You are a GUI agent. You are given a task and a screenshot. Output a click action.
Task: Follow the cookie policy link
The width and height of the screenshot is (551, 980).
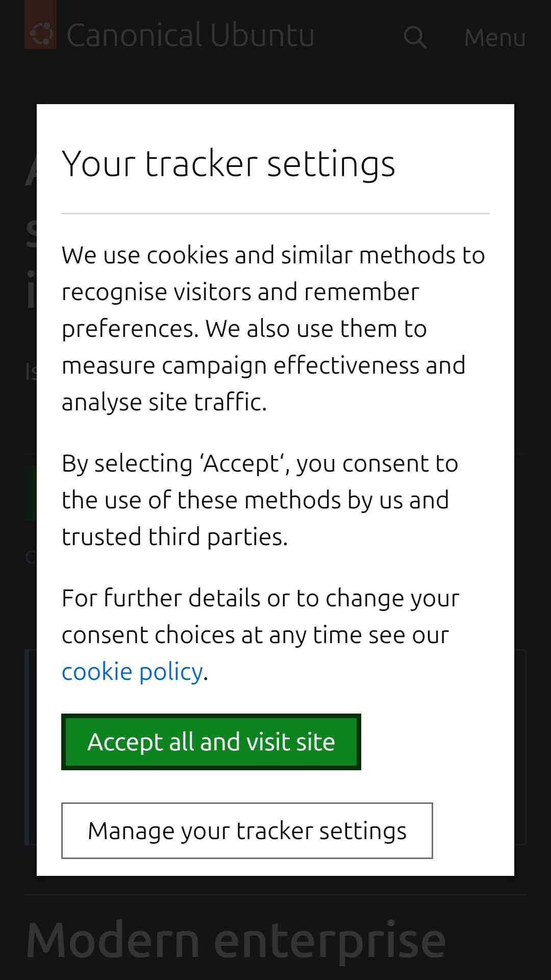(132, 672)
